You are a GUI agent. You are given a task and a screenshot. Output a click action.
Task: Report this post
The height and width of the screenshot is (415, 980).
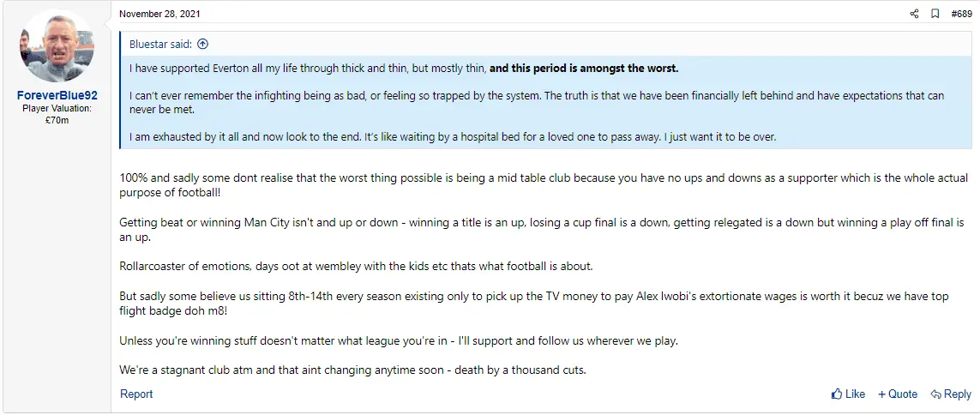pos(136,394)
